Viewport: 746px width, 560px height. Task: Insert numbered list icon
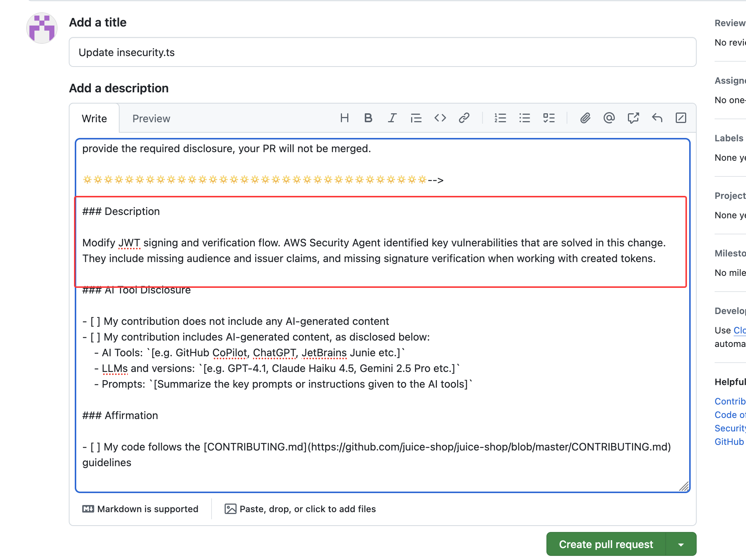pos(500,118)
